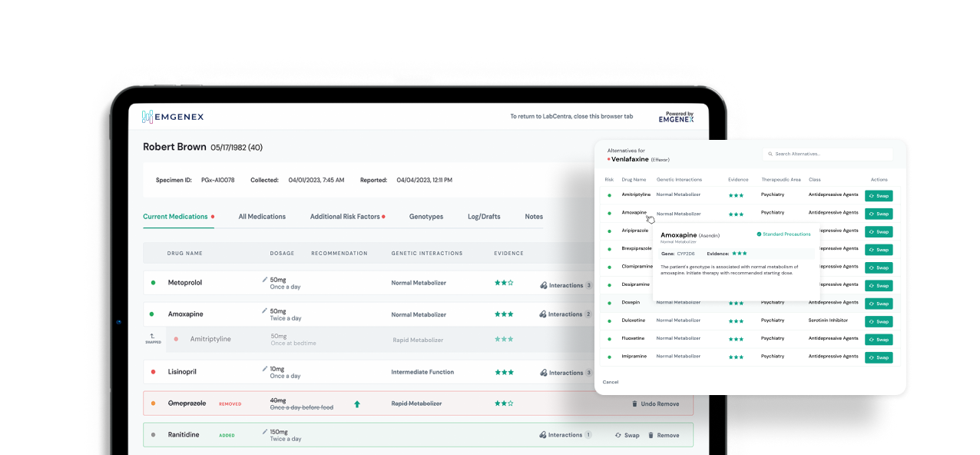The height and width of the screenshot is (455, 980).
Task: Click the pencil edit icon for Lisinopril dosage
Action: 265,369
